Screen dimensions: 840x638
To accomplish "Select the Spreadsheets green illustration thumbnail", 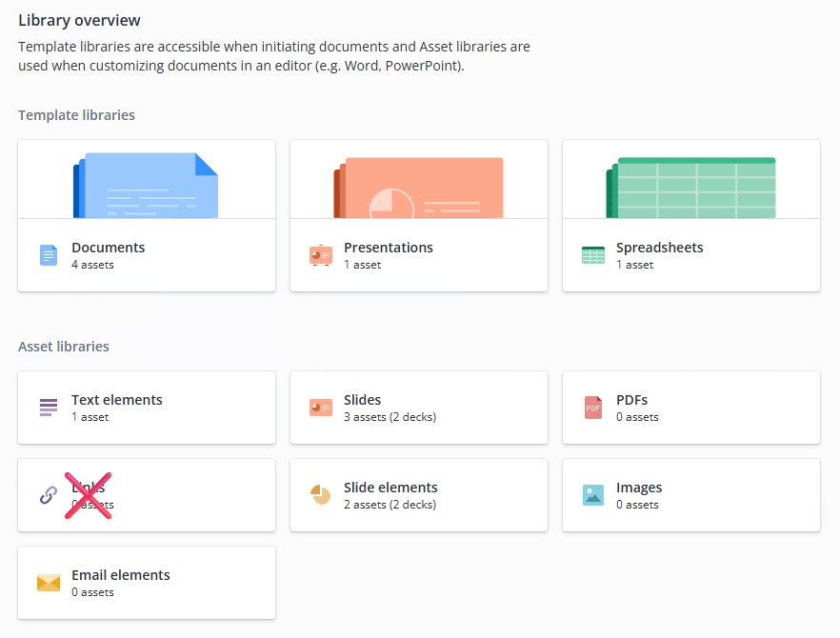I will [x=690, y=188].
